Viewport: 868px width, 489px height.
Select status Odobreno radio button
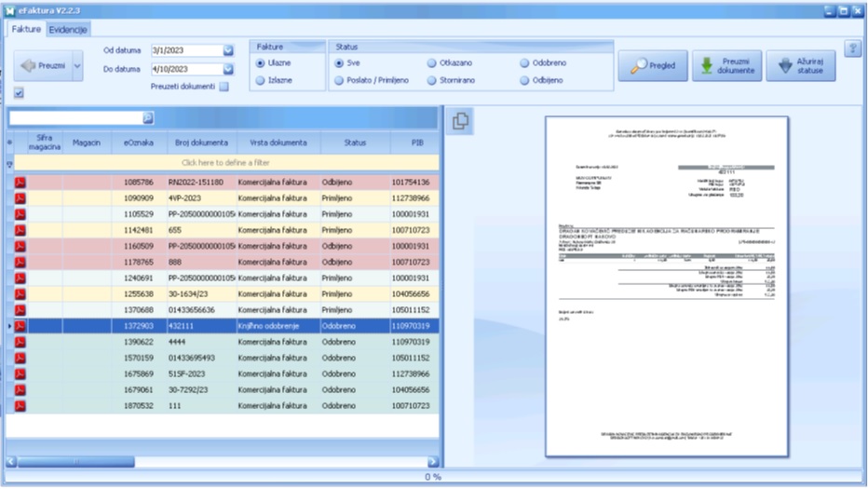524,63
